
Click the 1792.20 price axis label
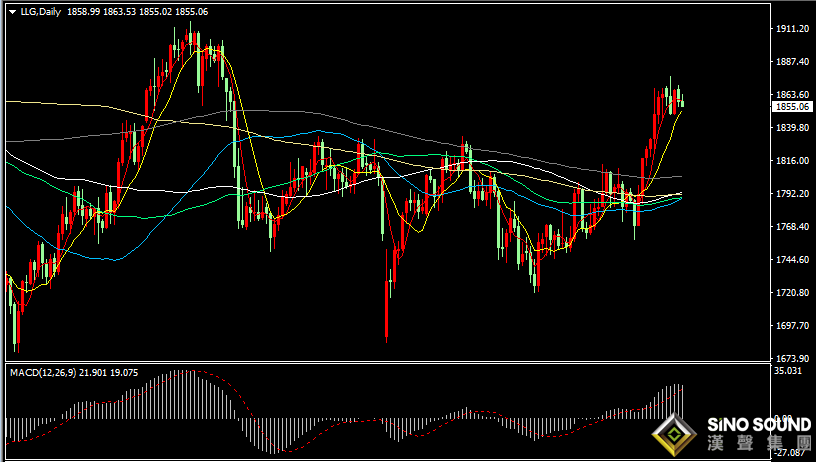793,194
